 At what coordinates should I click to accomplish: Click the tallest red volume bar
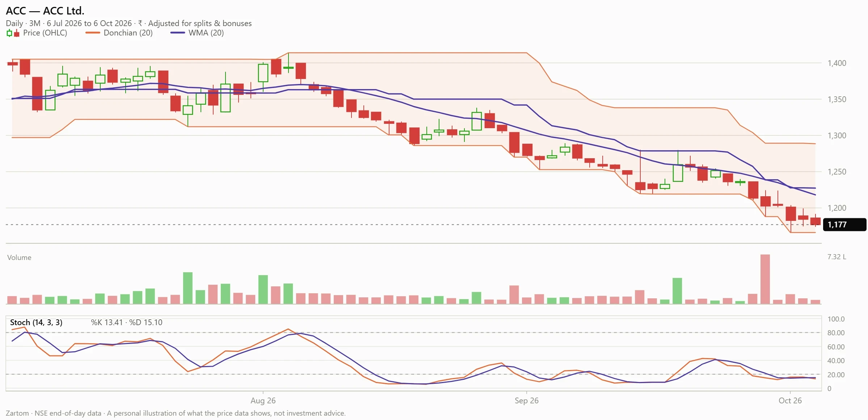click(x=765, y=279)
